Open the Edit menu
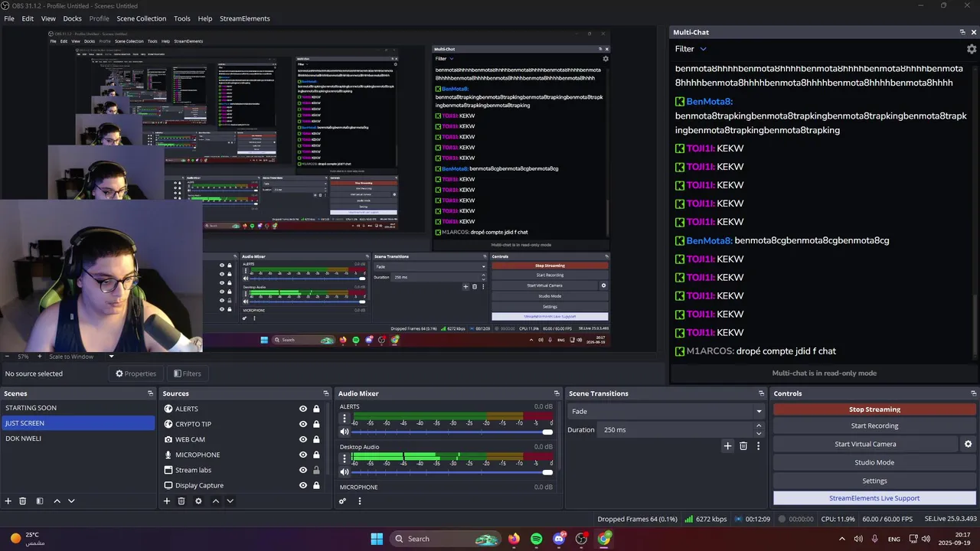 coord(28,18)
